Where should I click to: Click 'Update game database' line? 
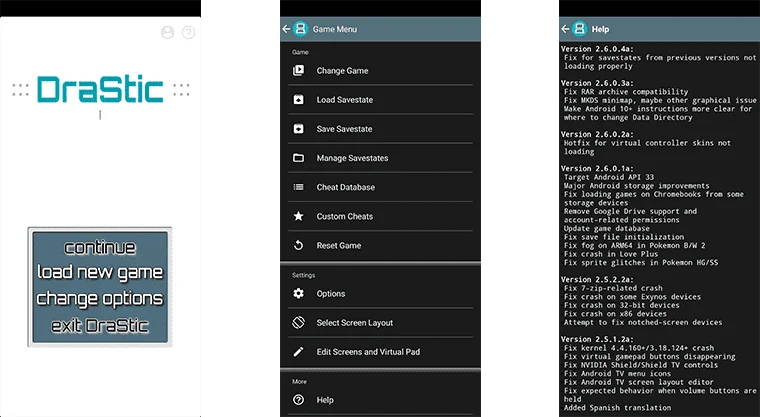(606, 228)
